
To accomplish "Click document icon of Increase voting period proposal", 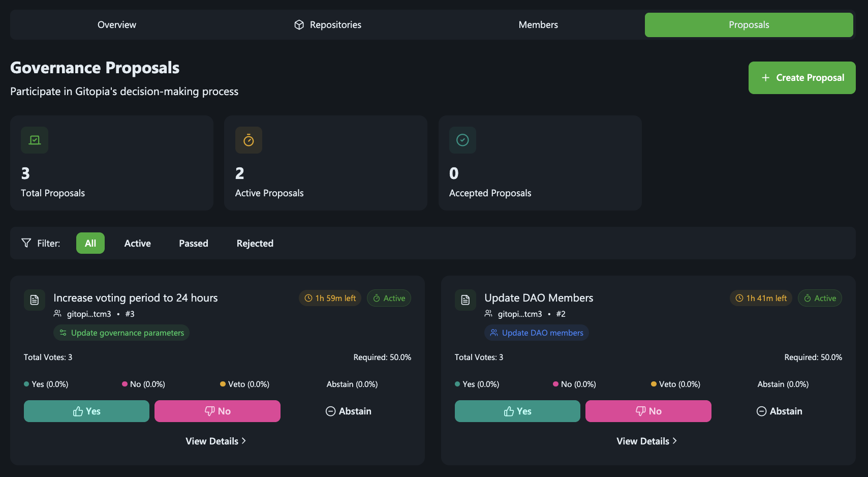I will click(x=35, y=300).
